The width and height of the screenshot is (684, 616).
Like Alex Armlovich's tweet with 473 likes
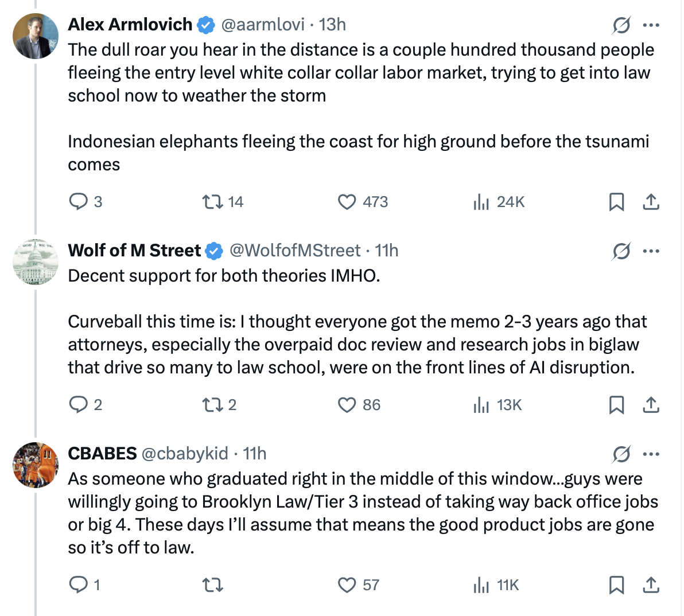347,202
